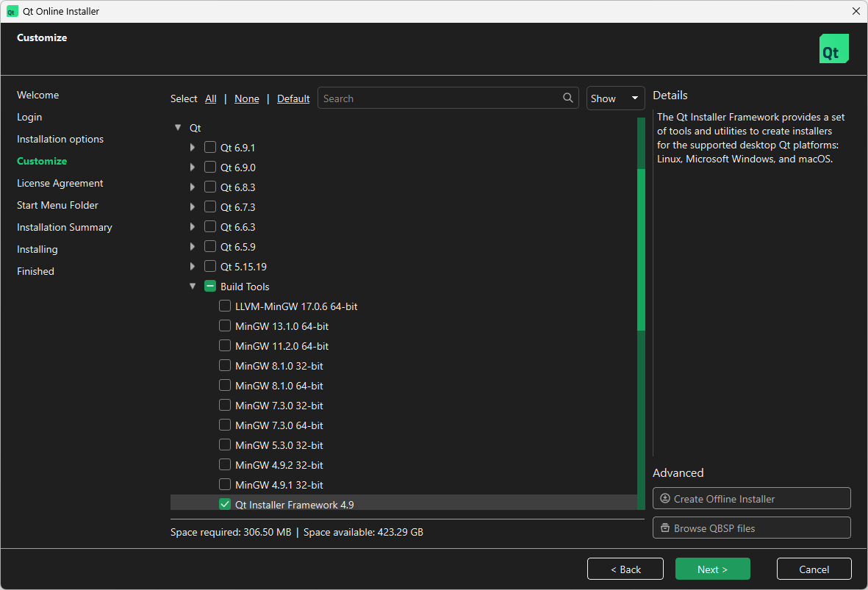Uncheck Qt Installer Framework 4.9
Screen dimensions: 868x590
[224, 504]
